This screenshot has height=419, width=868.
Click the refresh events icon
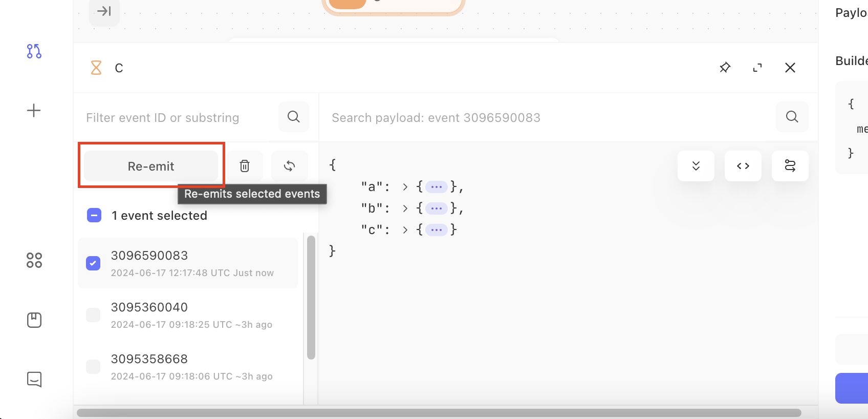pos(290,166)
